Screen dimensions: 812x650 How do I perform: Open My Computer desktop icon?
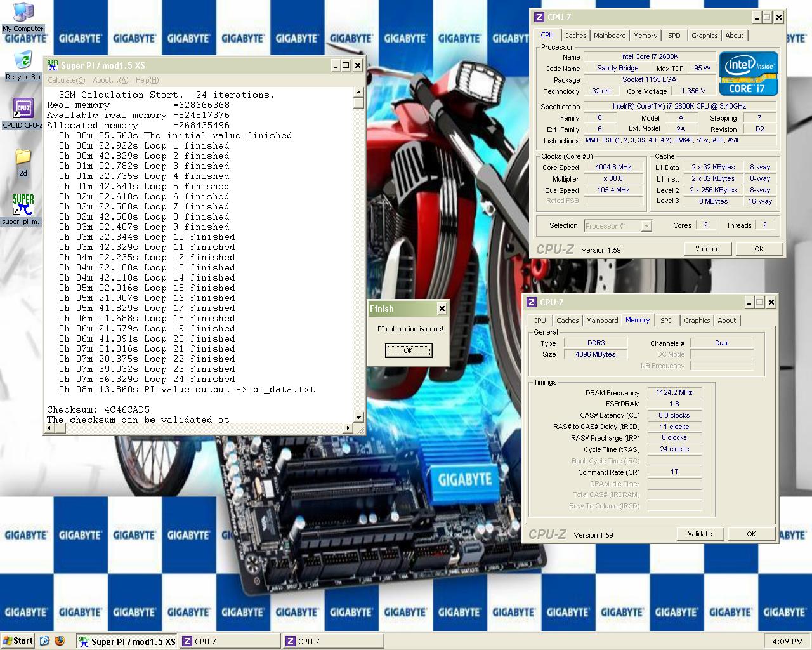(x=23, y=17)
